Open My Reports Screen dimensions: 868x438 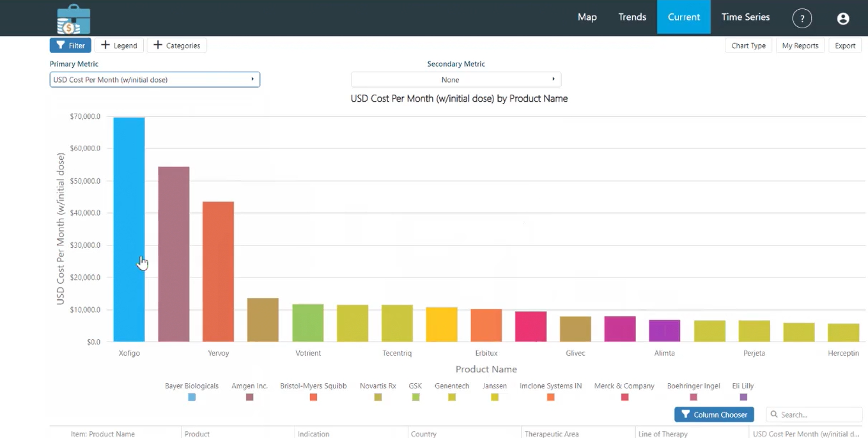pos(800,45)
